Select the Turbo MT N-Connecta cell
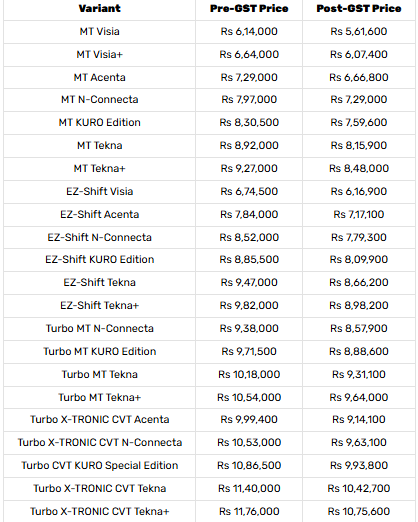The width and height of the screenshot is (418, 522). [x=99, y=329]
